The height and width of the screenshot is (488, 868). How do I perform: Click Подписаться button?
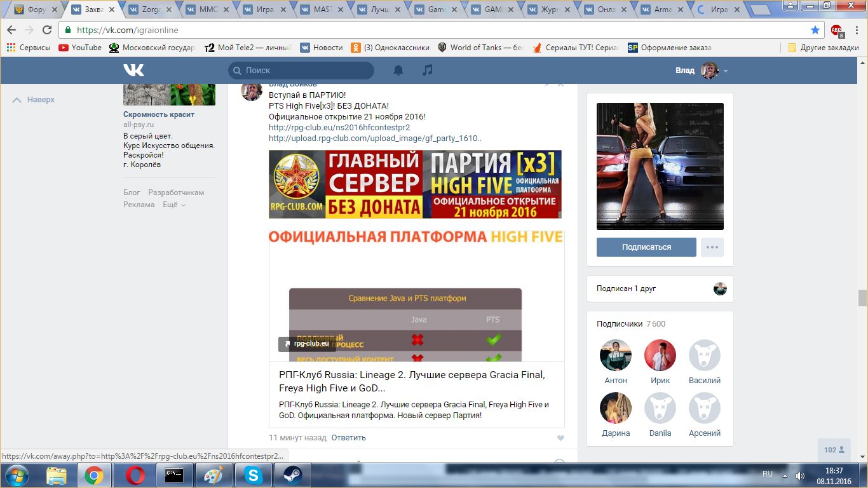646,247
